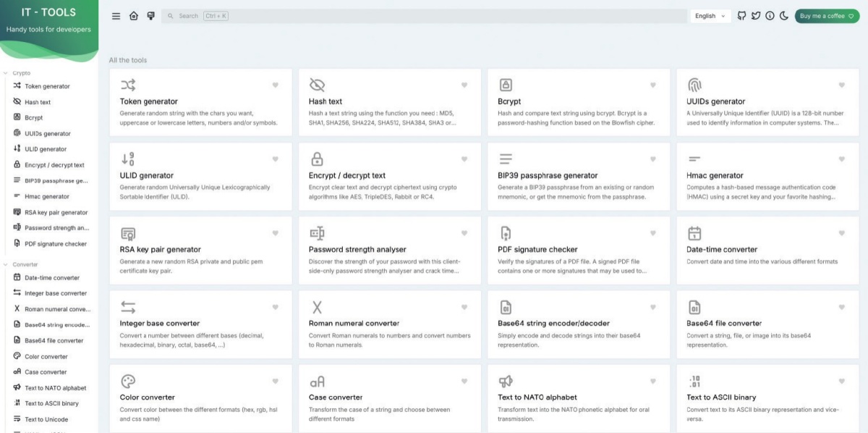The height and width of the screenshot is (433, 868).
Task: Toggle dark mode moon icon
Action: pyautogui.click(x=784, y=16)
